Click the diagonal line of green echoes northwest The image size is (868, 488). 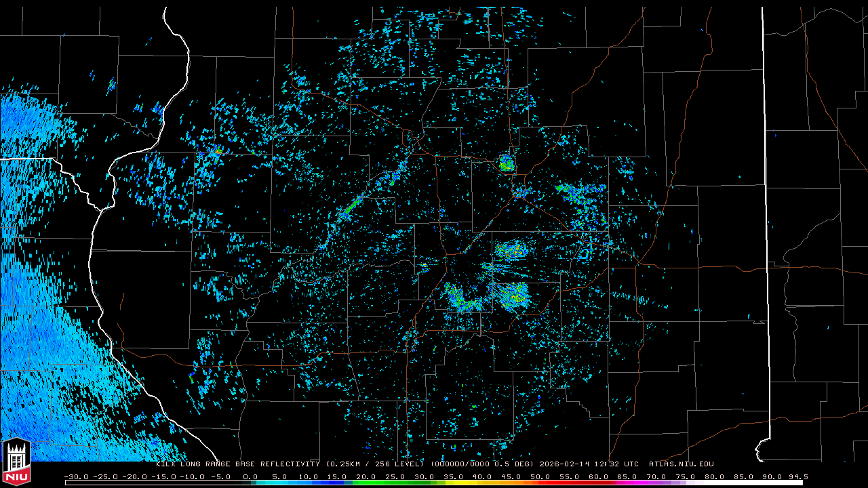tap(353, 206)
